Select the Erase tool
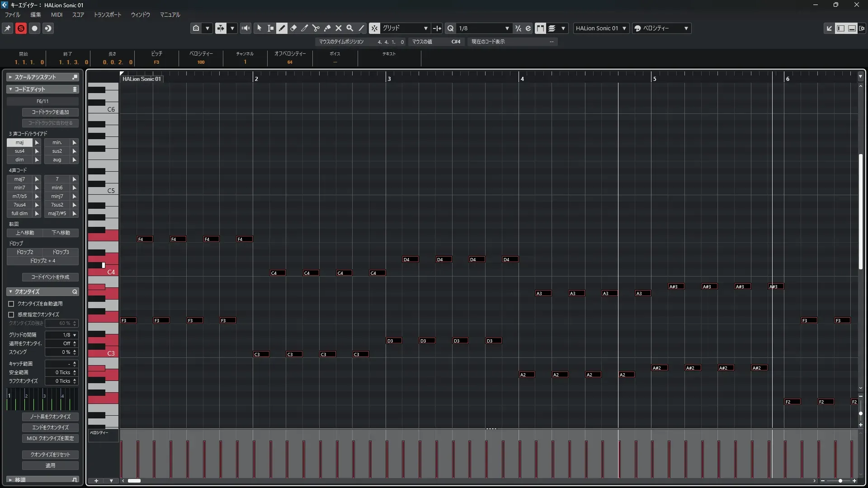 (293, 28)
